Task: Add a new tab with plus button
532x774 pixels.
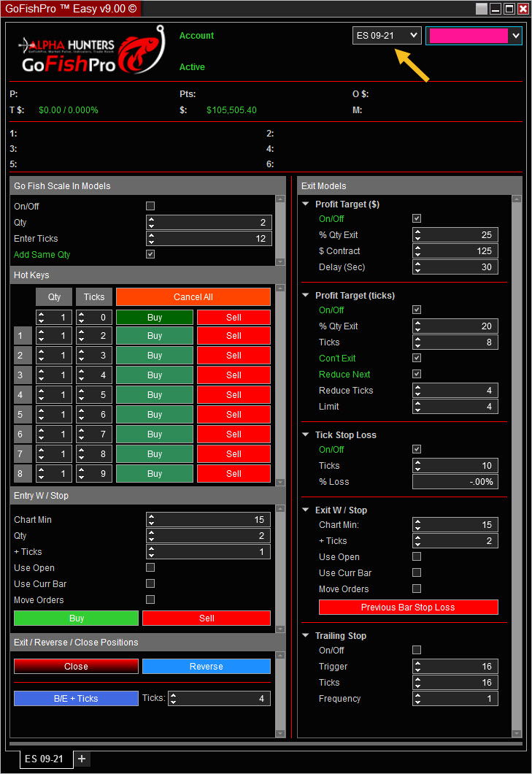Action: [x=82, y=759]
